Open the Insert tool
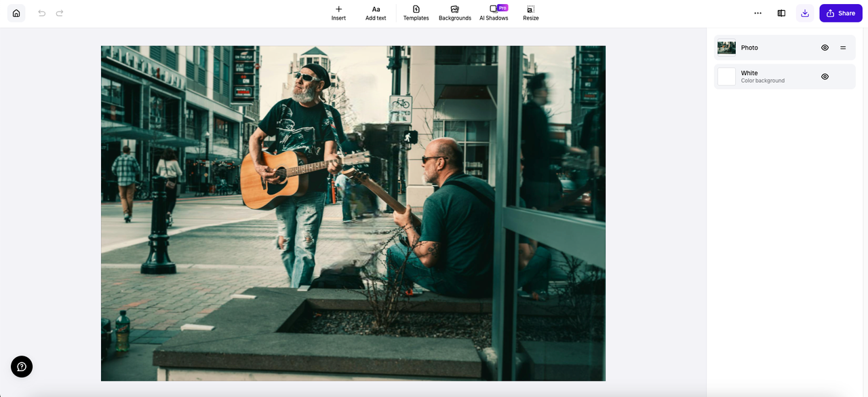This screenshot has height=397, width=868. pos(338,13)
